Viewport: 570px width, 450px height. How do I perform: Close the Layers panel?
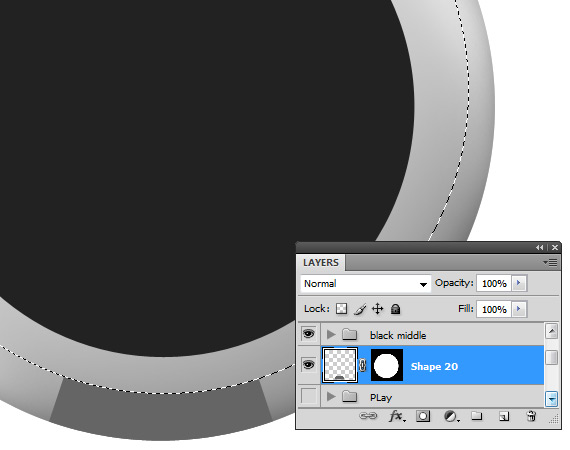[555, 248]
